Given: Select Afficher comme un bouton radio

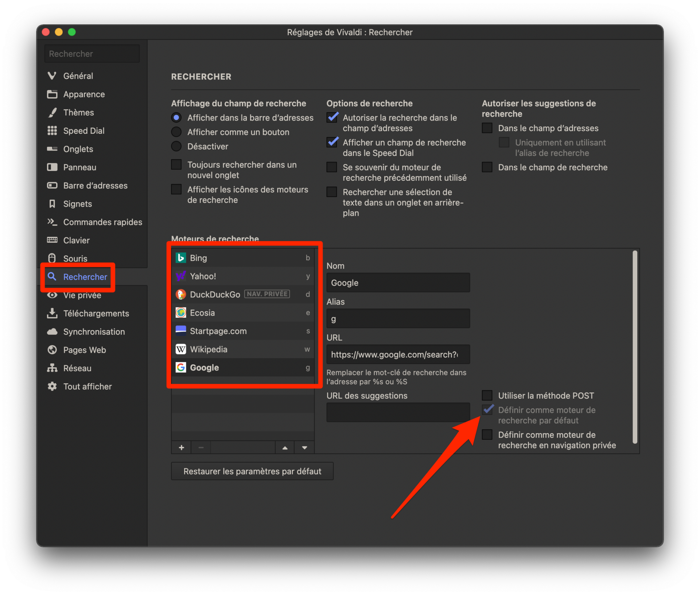Looking at the screenshot, I should pos(176,132).
